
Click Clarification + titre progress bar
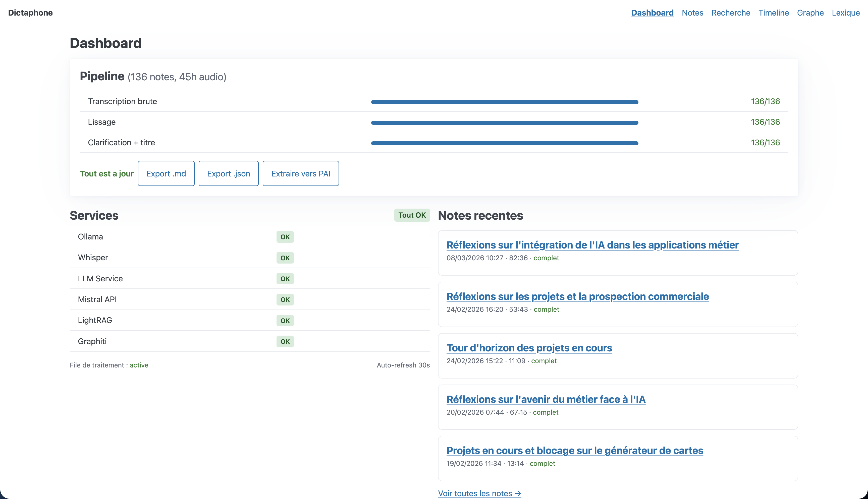[x=505, y=143]
